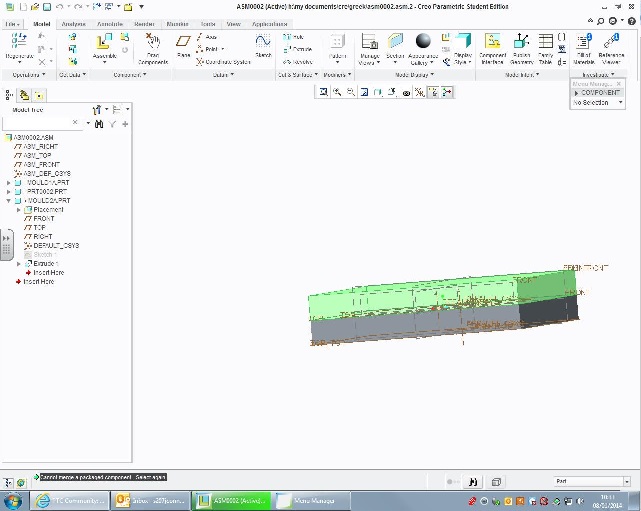Viewport: 641px width, 511px height.
Task: Select the DEFAULT_CSYS tree item
Action: click(x=52, y=246)
